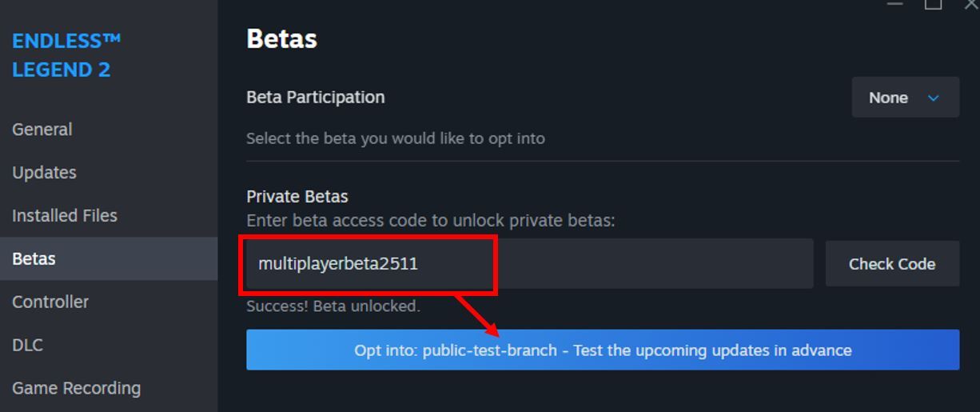This screenshot has height=412, width=980.
Task: Switch to the Updates tab
Action: click(45, 173)
